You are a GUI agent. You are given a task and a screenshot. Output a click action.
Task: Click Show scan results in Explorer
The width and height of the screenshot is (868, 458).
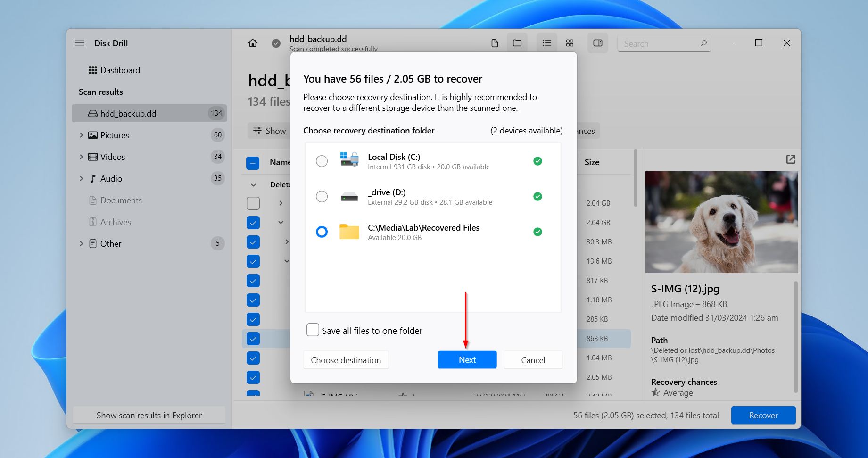pos(149,415)
